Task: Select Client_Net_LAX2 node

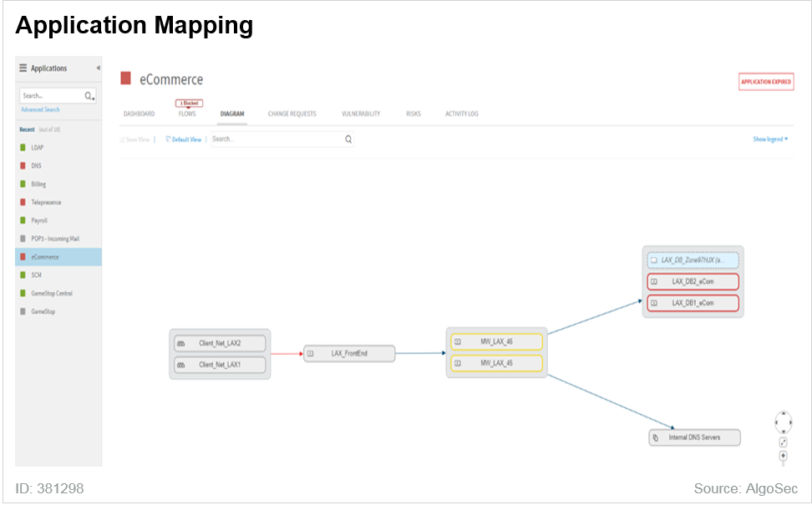Action: [x=220, y=343]
